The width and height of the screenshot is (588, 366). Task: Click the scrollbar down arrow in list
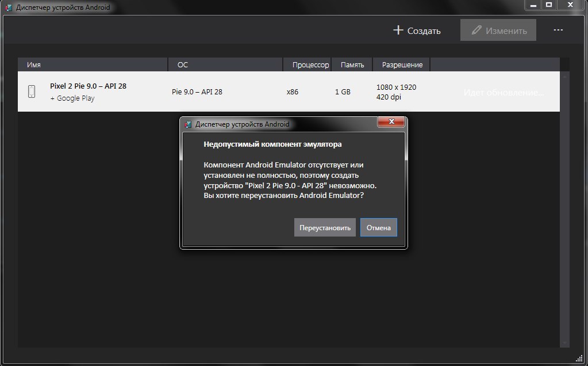point(565,343)
